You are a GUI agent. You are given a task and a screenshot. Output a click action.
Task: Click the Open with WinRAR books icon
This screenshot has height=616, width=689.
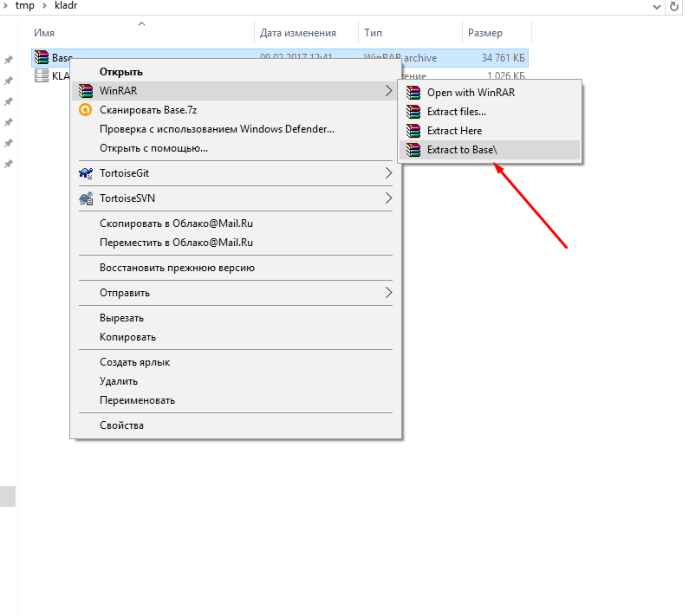tap(413, 93)
